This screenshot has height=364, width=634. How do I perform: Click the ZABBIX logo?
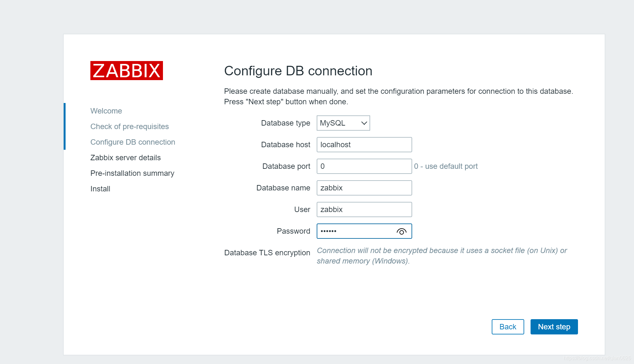click(127, 71)
